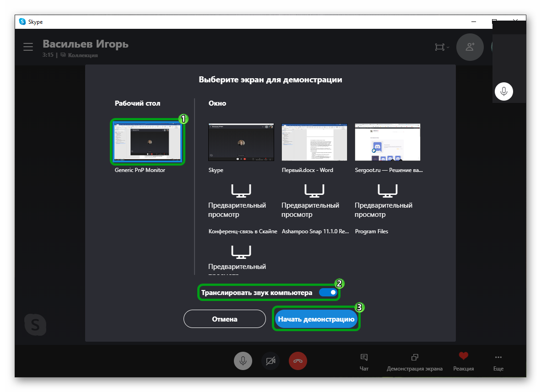The height and width of the screenshot is (392, 541).
Task: Open the view layout switcher dropdown
Action: pyautogui.click(x=442, y=47)
